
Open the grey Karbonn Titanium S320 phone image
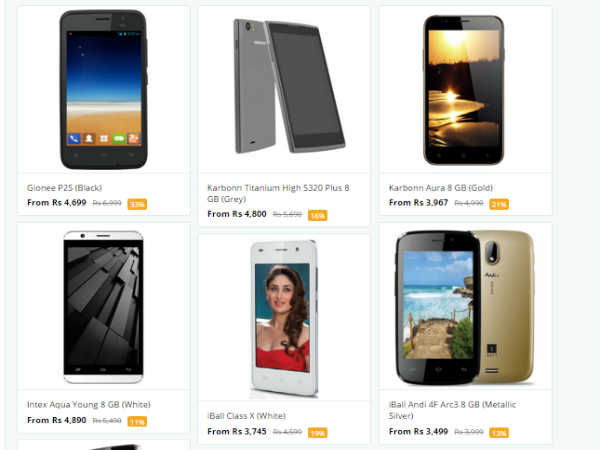[289, 86]
